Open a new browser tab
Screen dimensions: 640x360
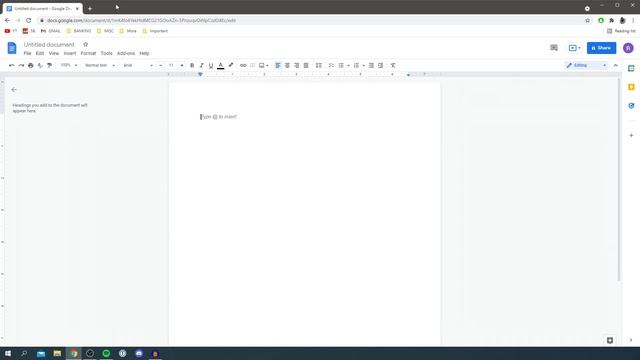click(90, 8)
